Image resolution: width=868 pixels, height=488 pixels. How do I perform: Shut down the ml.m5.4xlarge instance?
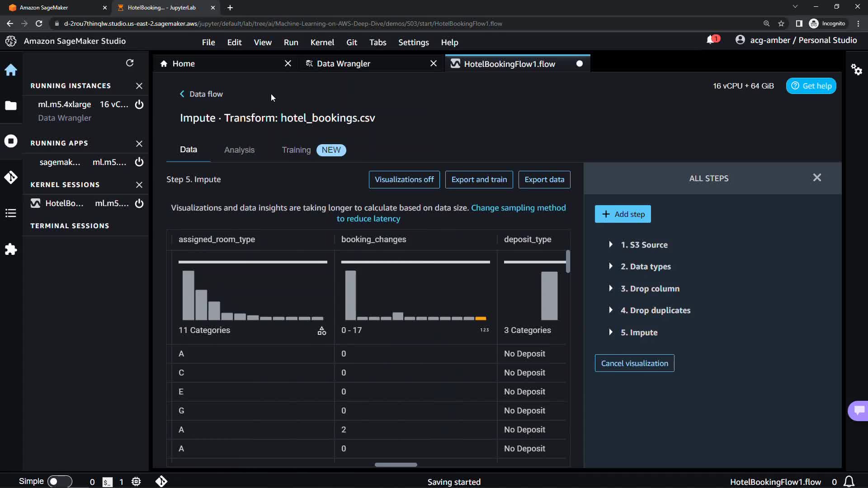coord(139,104)
